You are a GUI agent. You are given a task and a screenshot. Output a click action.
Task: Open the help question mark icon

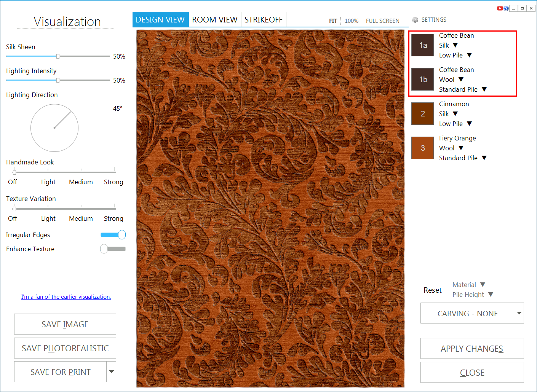tap(506, 8)
